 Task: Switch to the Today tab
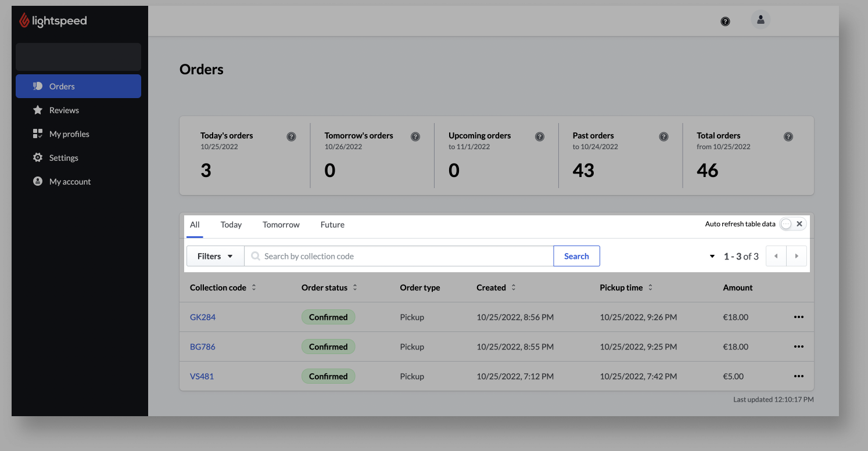(x=231, y=225)
